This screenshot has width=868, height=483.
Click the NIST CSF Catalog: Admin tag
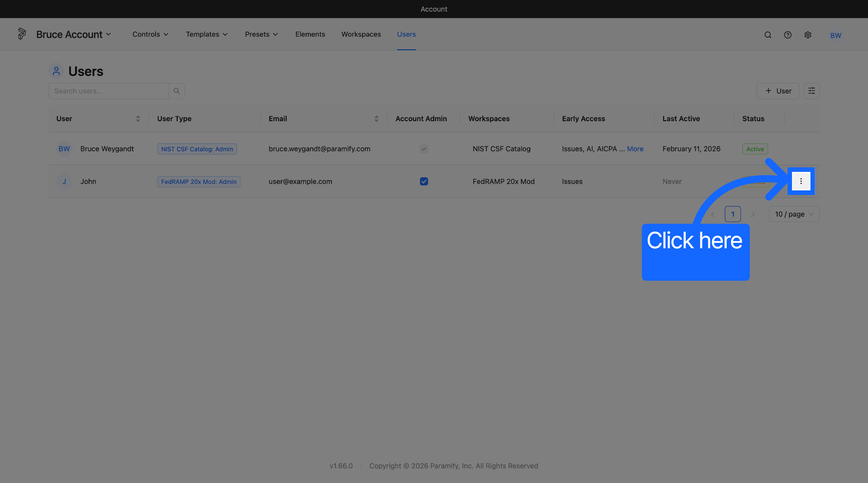coord(197,149)
